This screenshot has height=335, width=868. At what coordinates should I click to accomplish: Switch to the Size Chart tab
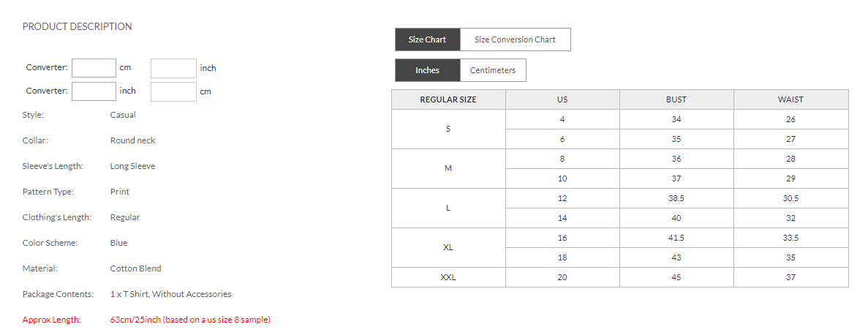coord(427,39)
